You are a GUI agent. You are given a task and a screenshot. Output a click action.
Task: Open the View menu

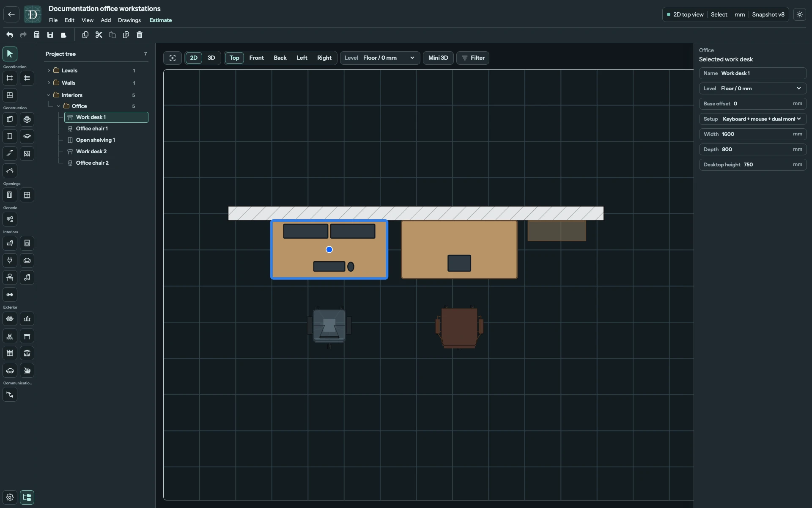[x=88, y=20]
